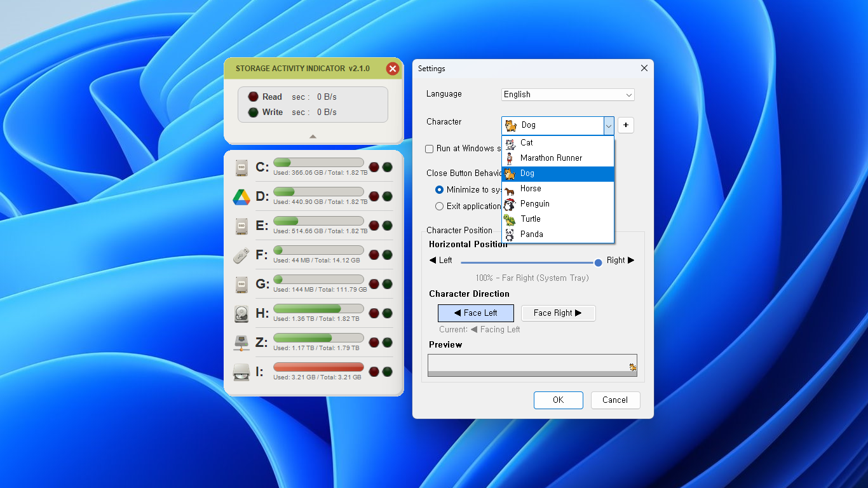Viewport: 868px width, 488px height.
Task: Click the green write LED on the H: row
Action: 387,313
